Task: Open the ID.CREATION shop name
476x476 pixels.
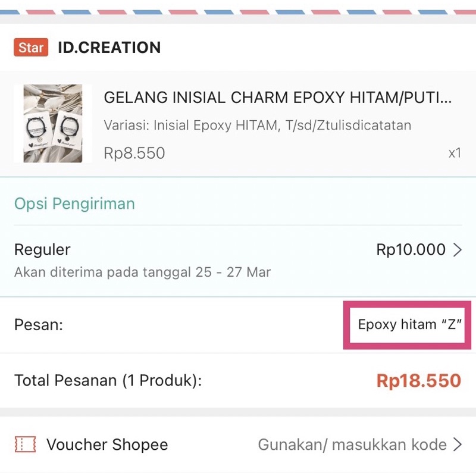Action: pos(109,48)
